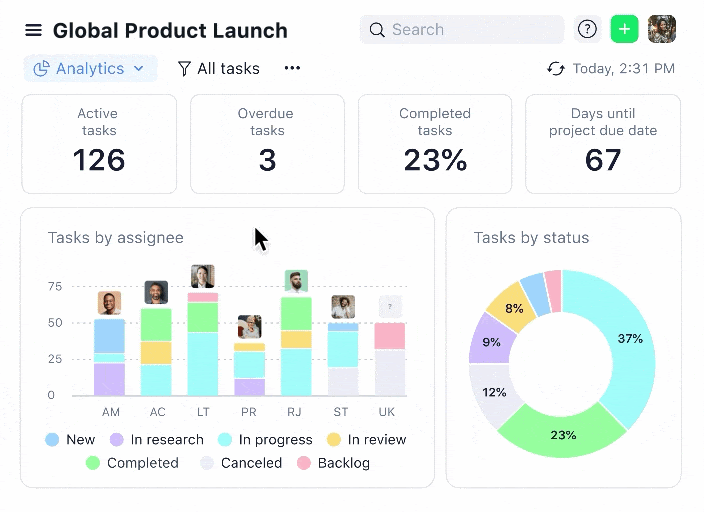704x512 pixels.
Task: Click the LT assignee avatar above bar
Action: pos(203,276)
